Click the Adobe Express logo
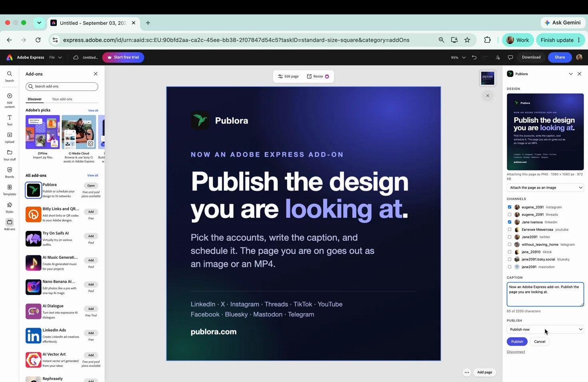588x382 pixels. [x=10, y=58]
